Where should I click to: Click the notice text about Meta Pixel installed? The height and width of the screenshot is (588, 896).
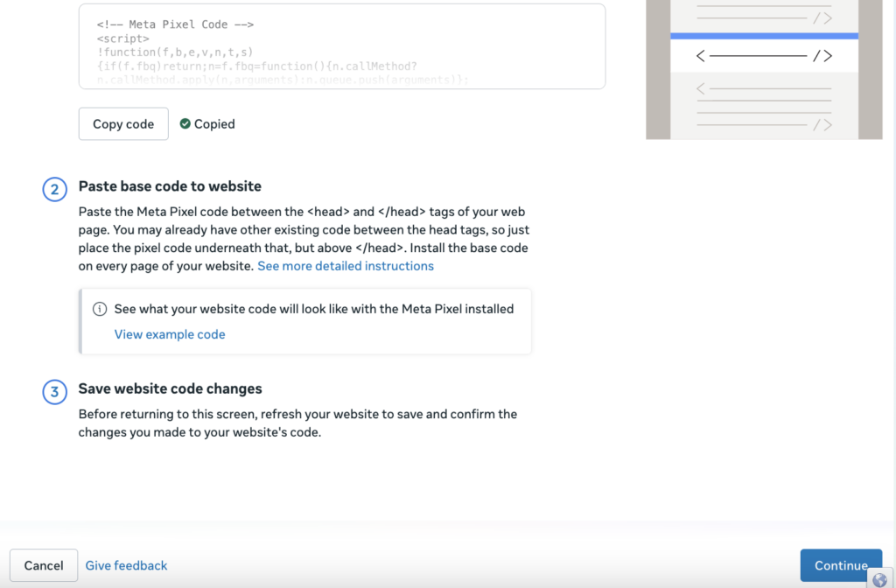(313, 309)
